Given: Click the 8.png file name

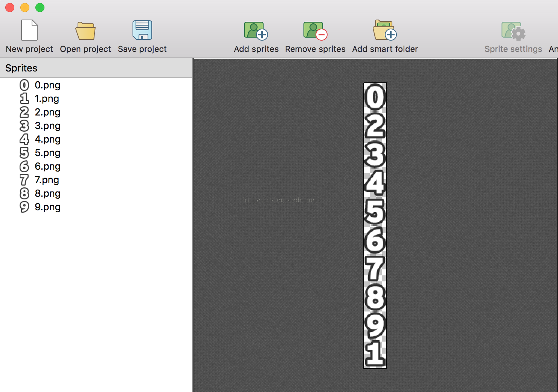Looking at the screenshot, I should click(x=47, y=194).
